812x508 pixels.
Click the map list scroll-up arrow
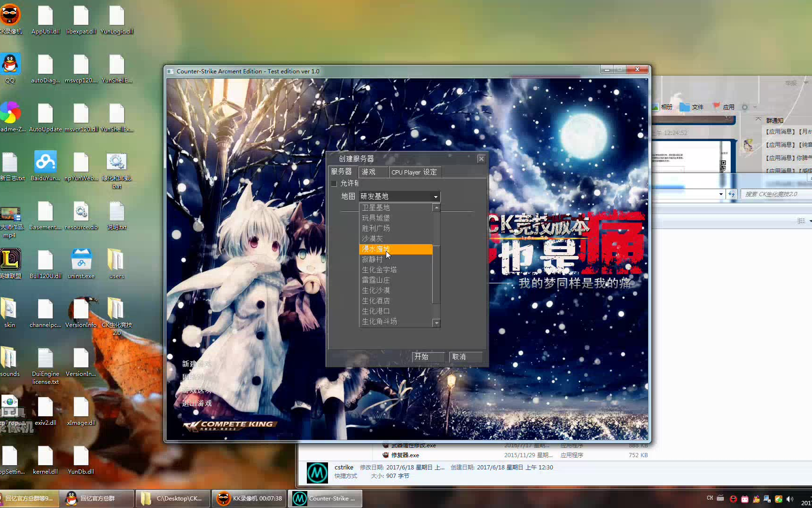pos(437,207)
